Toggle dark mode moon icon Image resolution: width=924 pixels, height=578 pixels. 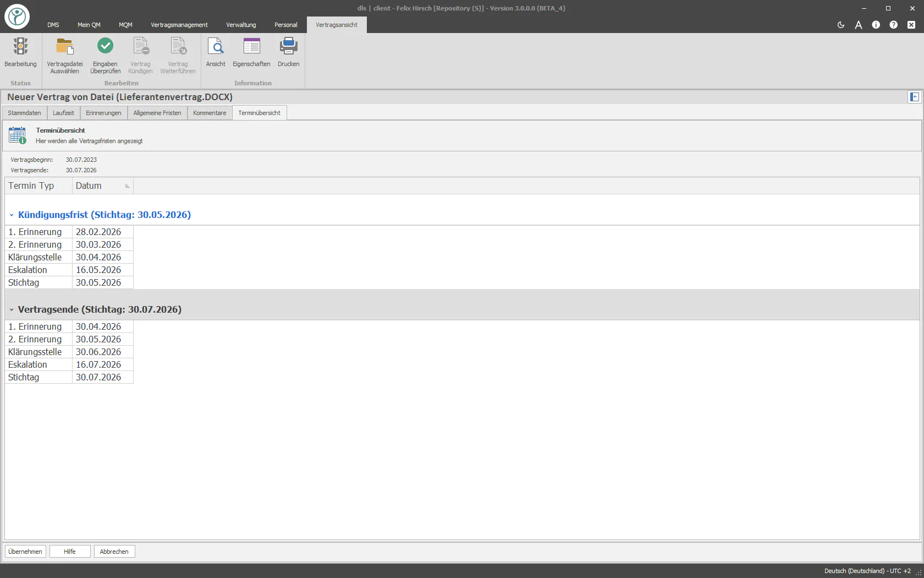pos(841,25)
